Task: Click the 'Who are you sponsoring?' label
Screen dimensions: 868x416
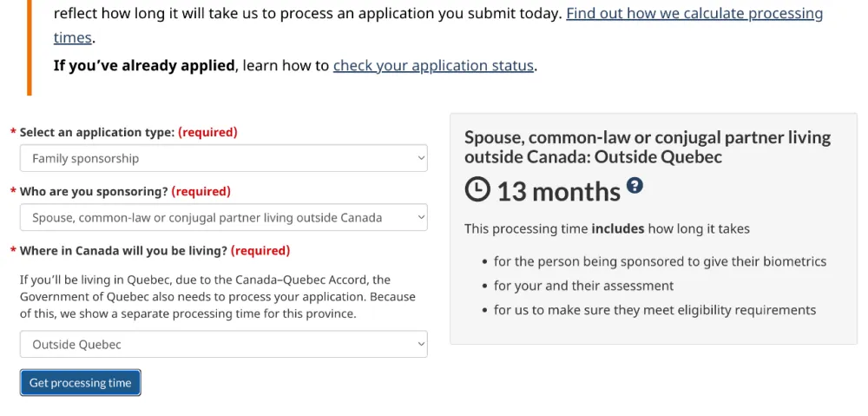Action: point(94,192)
